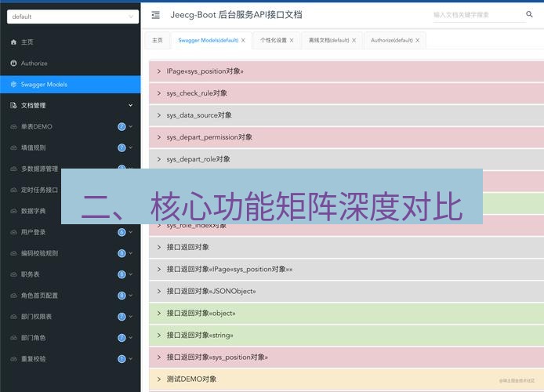The height and width of the screenshot is (392, 544).
Task: Click the 文档管理 document icon
Action: pyautogui.click(x=13, y=106)
